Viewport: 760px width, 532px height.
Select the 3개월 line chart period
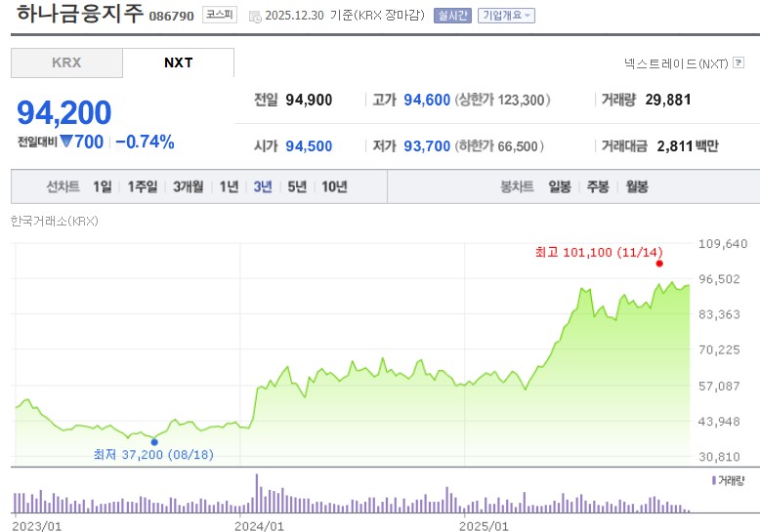click(189, 186)
